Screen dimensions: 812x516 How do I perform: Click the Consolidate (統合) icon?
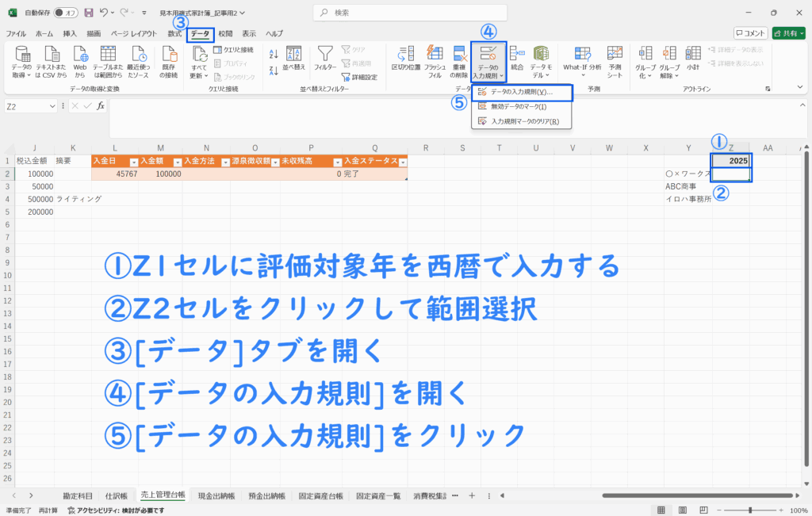coord(517,55)
